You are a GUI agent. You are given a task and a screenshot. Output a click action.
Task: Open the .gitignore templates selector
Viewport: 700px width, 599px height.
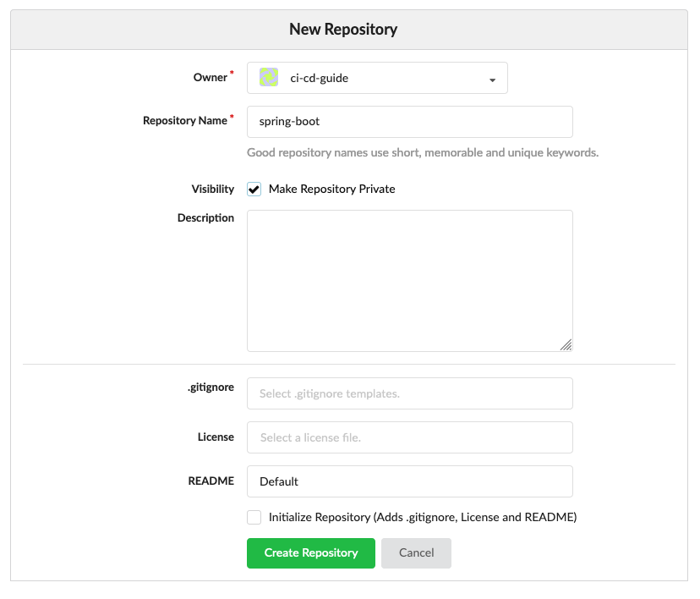[409, 393]
